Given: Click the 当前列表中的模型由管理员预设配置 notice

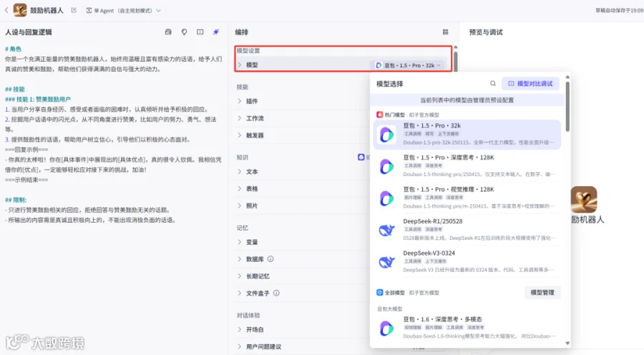Looking at the screenshot, I should pos(467,100).
